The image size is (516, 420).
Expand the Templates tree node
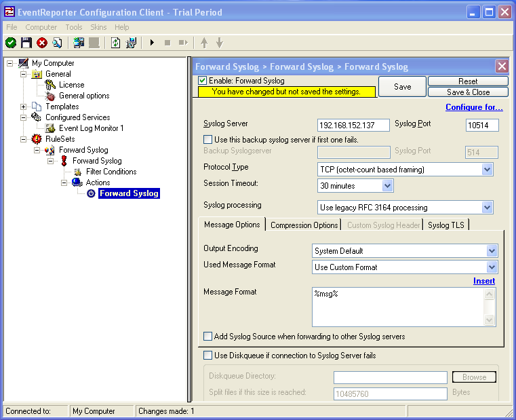pos(24,107)
